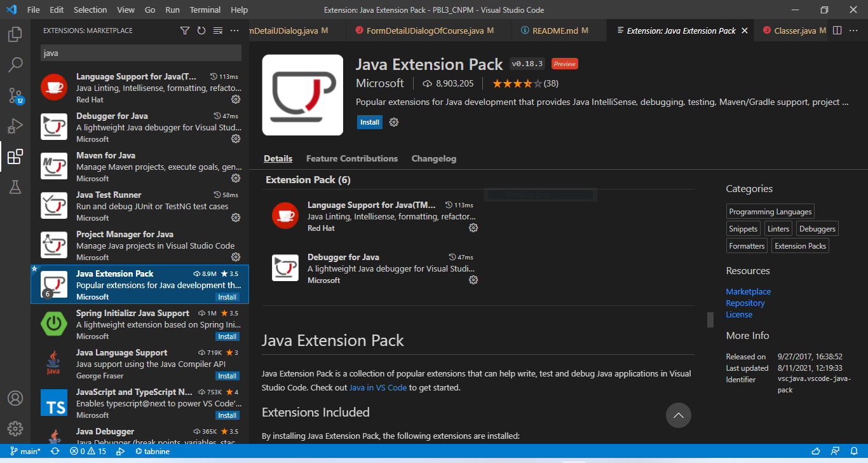The width and height of the screenshot is (868, 463).
Task: Open the Marketplace resource link
Action: pyautogui.click(x=749, y=291)
